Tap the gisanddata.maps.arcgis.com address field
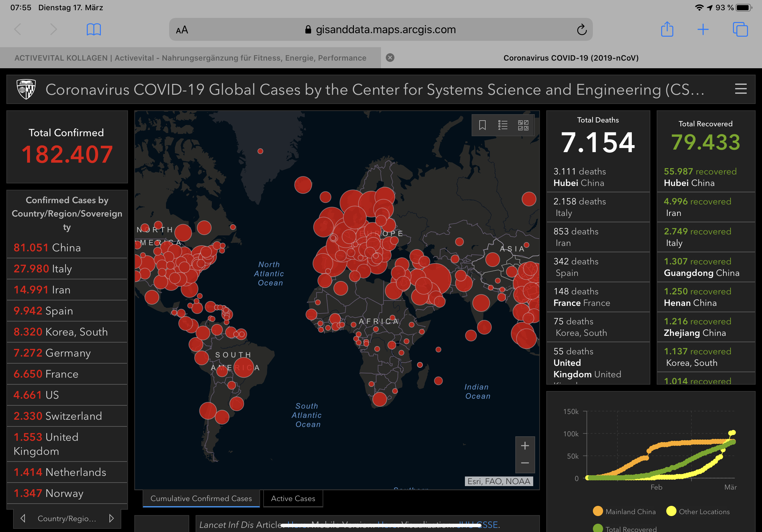 380,30
